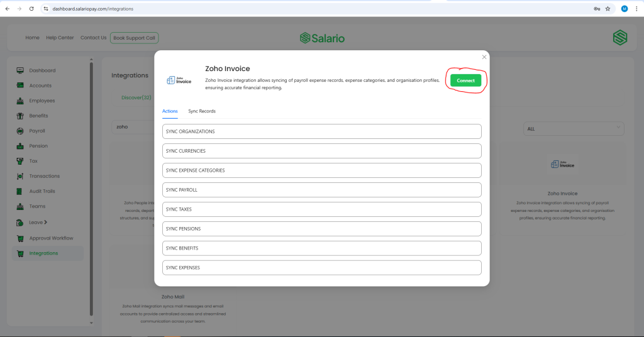Open the Discover(32) tab

coord(136,97)
